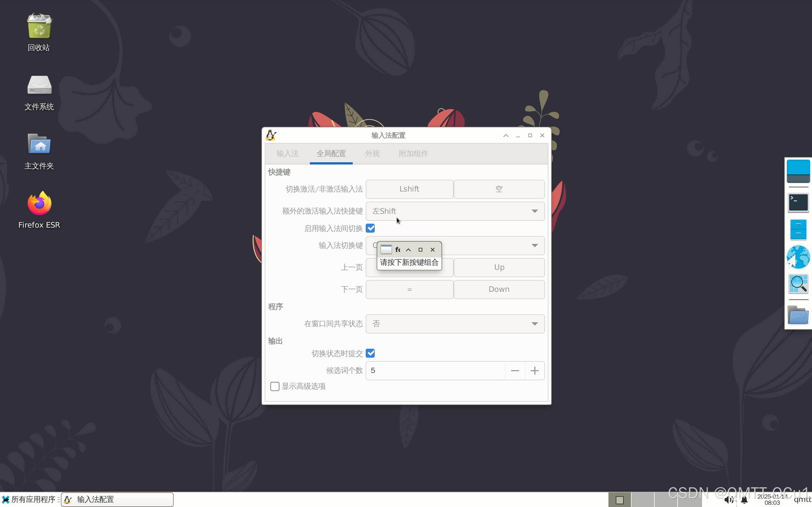
Task: Open the 回收站 trash icon
Action: pos(39,27)
